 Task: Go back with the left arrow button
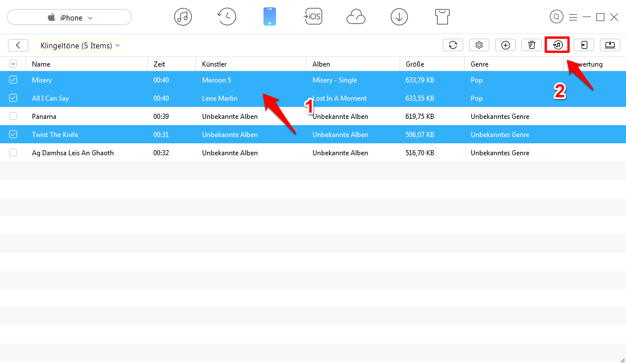(18, 45)
